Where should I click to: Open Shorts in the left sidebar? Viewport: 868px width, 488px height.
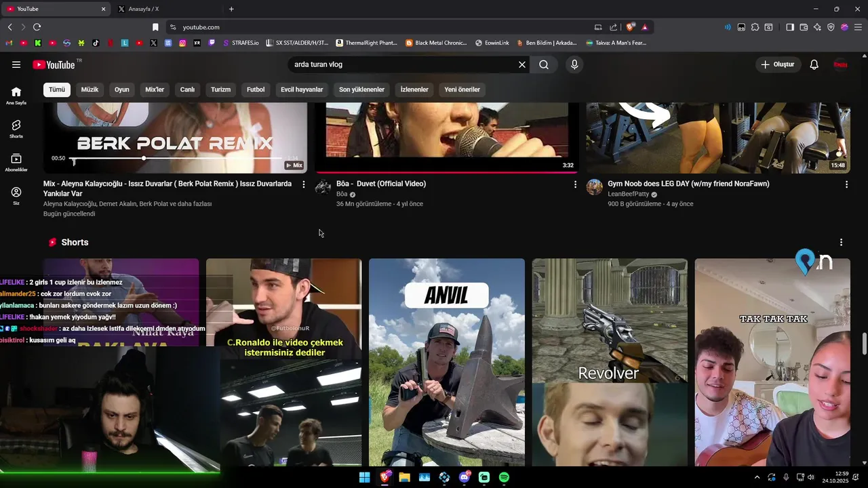point(16,129)
